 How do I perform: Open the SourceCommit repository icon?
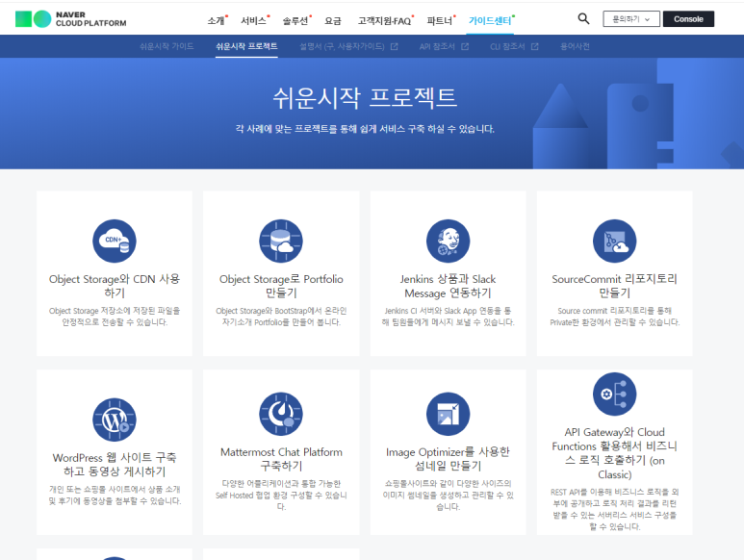coord(614,241)
